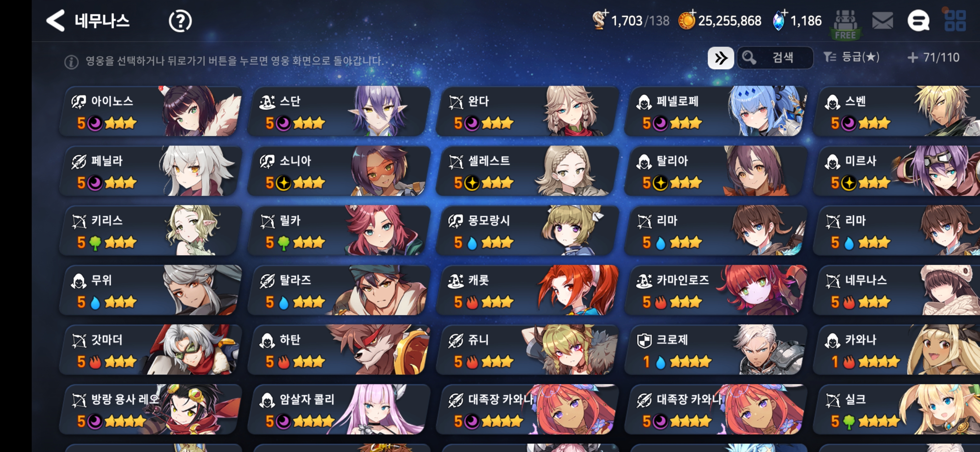Screen dimensions: 980x452
Task: Collapse panel with the double-chevron button
Action: [721, 58]
